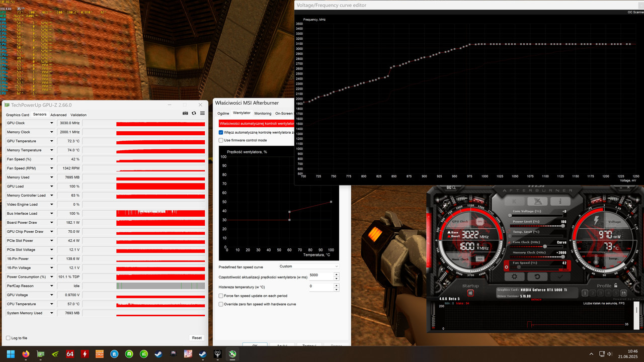644x362 pixels.
Task: Select the Wentylator tab
Action: click(x=242, y=113)
